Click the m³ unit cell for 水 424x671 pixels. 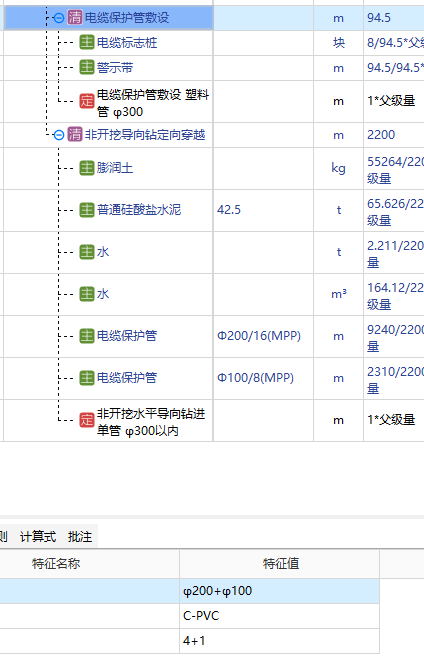[x=338, y=294]
